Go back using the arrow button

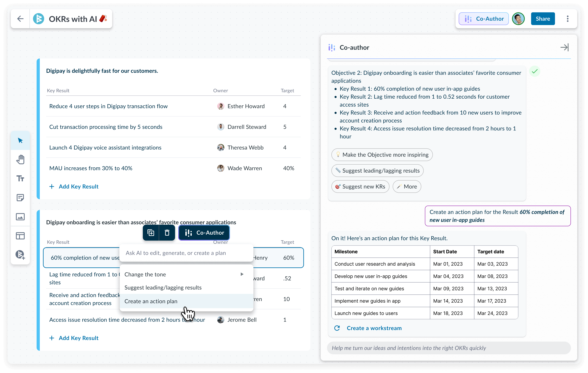point(20,19)
